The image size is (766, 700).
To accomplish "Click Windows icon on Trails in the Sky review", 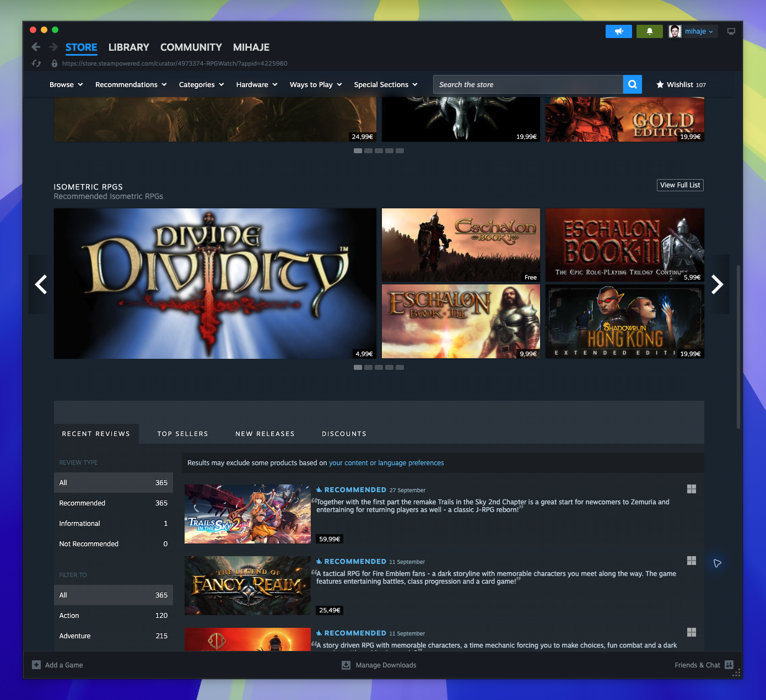I will click(x=692, y=489).
